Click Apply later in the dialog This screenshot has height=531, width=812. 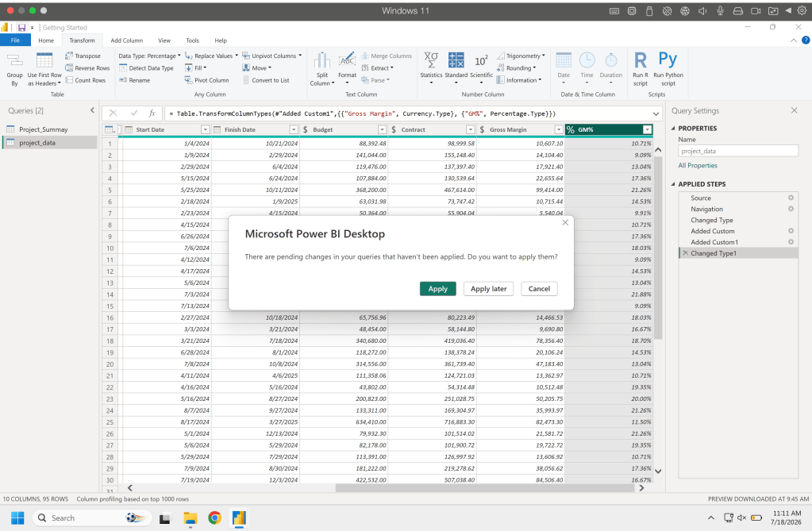488,289
